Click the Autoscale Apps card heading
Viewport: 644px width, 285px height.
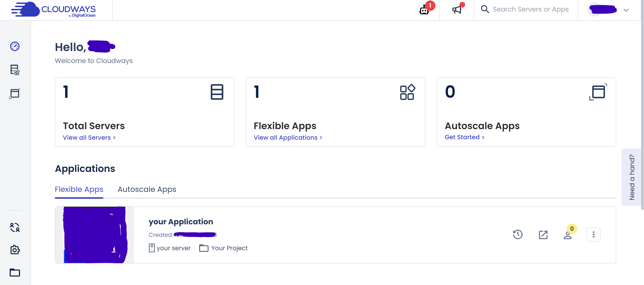(482, 126)
